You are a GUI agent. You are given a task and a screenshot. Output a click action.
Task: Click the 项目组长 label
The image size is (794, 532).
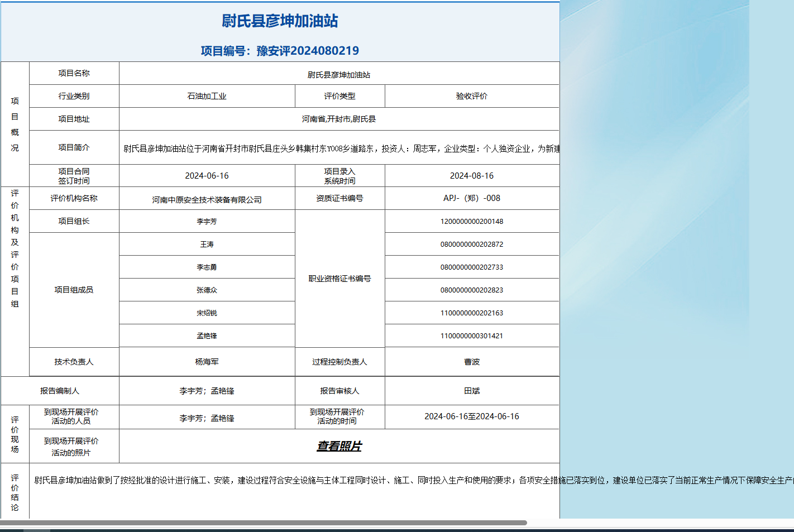pos(74,221)
